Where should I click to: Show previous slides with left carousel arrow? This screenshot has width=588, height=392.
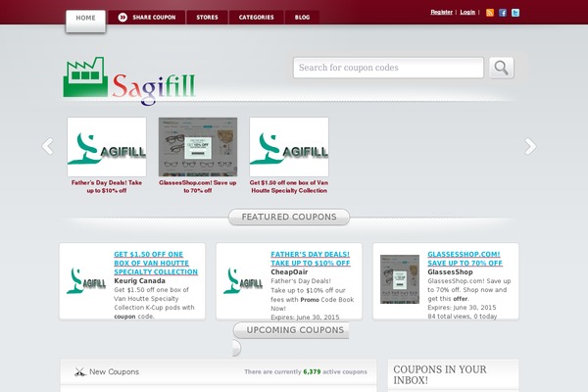coord(48,146)
